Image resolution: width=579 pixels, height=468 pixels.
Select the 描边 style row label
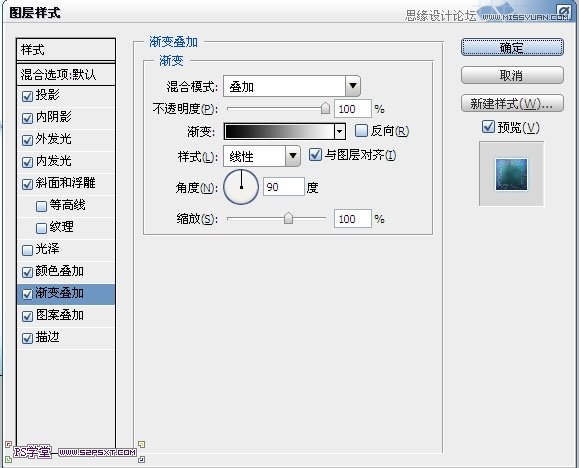coord(48,337)
